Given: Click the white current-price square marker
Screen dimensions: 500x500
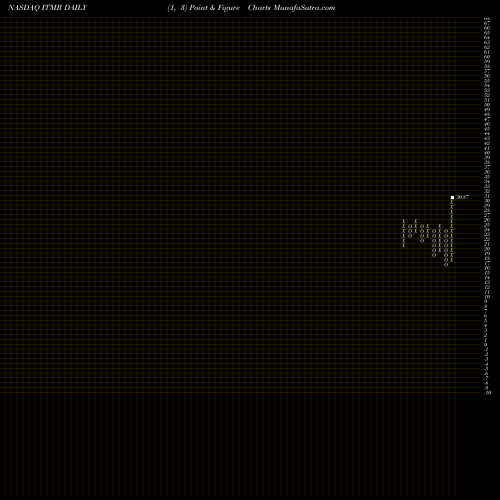Looking at the screenshot, I should tap(452, 197).
